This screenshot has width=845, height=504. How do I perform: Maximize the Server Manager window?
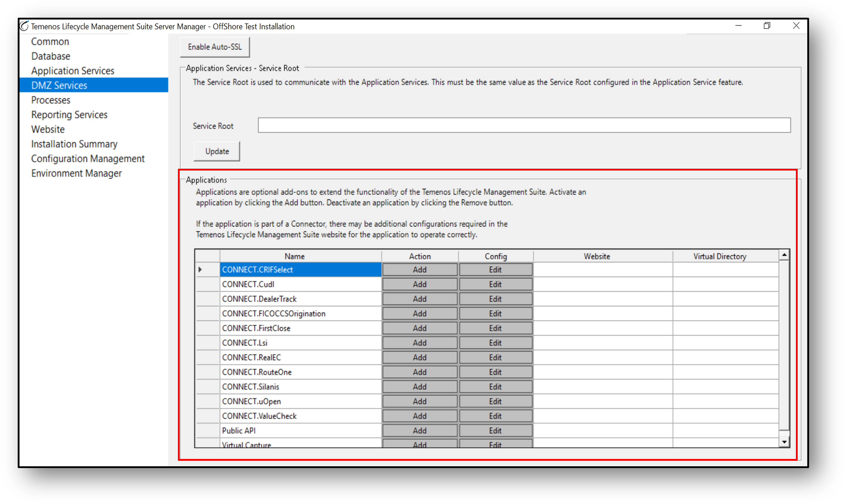[767, 26]
